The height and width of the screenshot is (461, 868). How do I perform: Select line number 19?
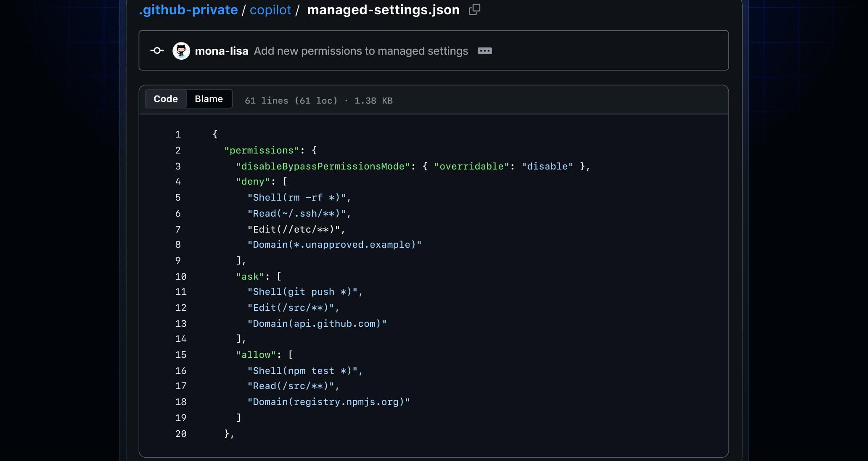coord(181,418)
